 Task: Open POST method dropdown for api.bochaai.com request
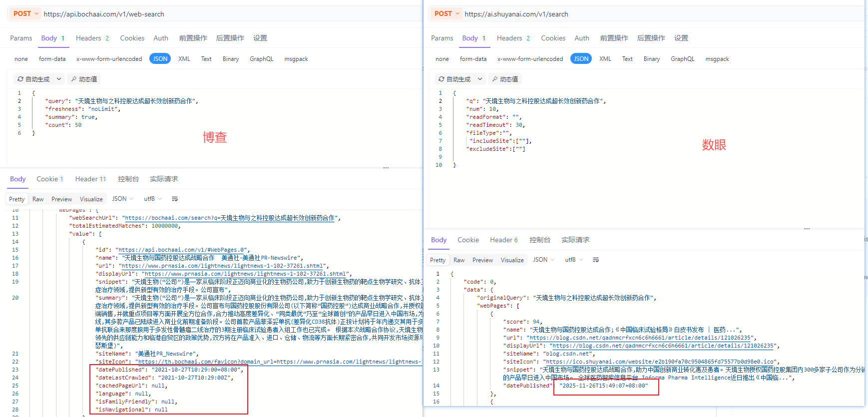[x=25, y=13]
